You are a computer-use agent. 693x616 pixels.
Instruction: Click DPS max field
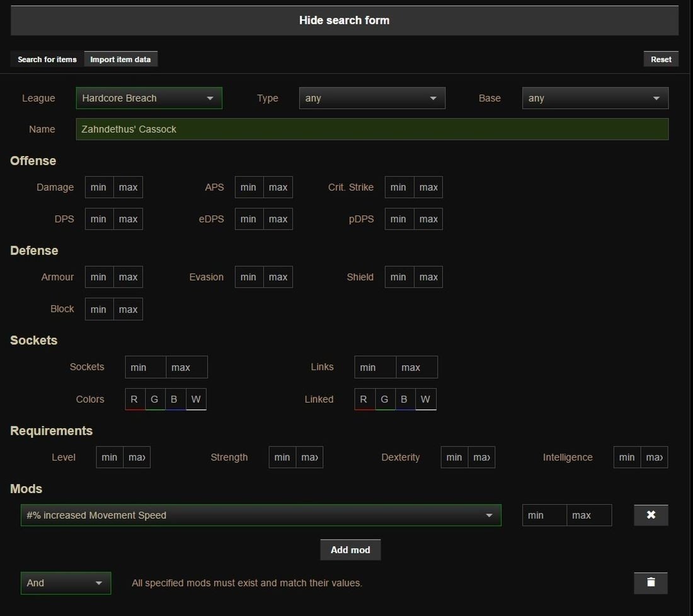click(128, 219)
